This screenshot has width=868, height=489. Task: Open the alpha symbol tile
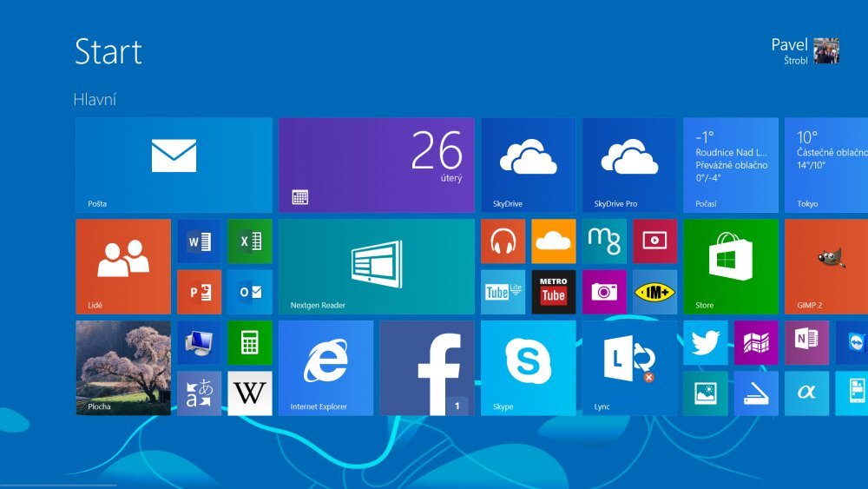(x=807, y=393)
